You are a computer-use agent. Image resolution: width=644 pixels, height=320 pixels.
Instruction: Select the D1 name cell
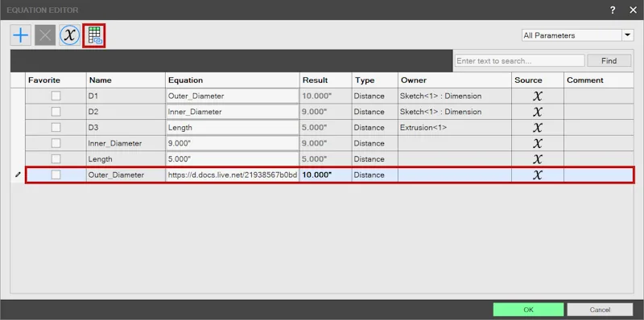click(x=126, y=96)
